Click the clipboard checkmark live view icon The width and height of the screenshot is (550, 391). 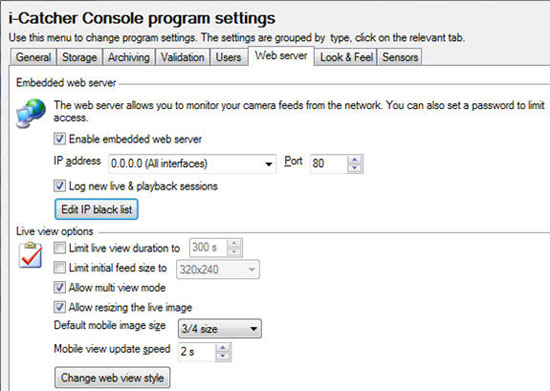(x=30, y=255)
